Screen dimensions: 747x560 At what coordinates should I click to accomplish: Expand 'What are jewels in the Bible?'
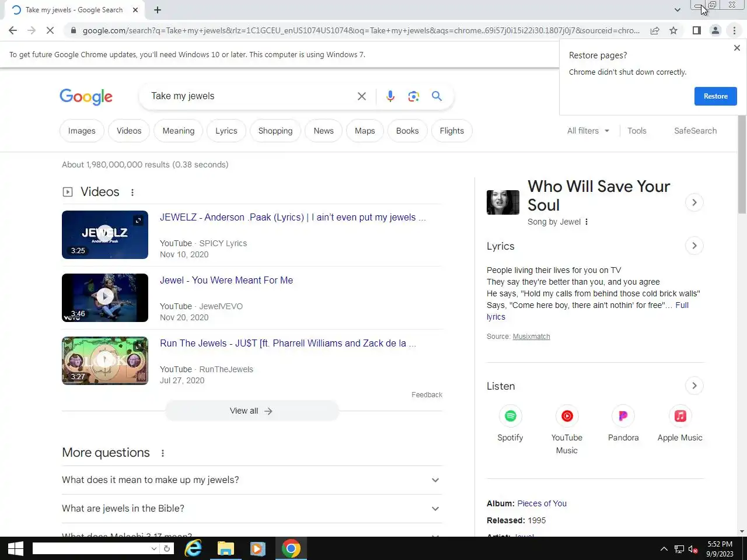coord(252,509)
